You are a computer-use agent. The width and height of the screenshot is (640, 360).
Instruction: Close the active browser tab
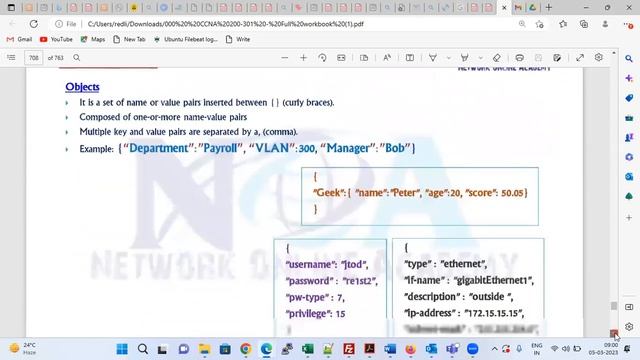click(x=504, y=8)
